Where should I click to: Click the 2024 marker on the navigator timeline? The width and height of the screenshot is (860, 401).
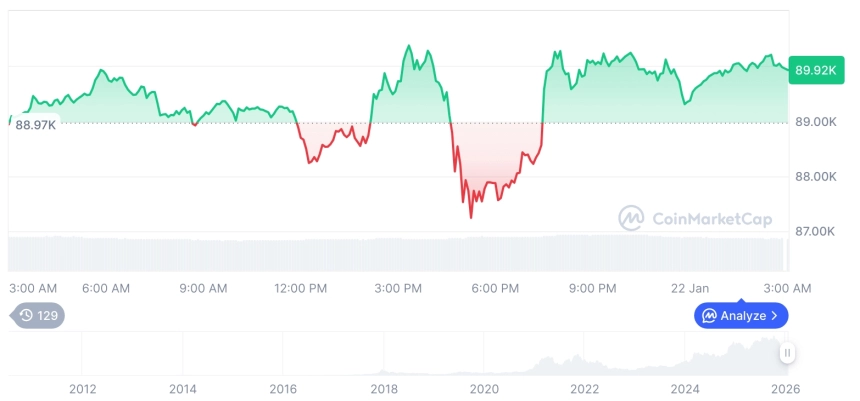(684, 389)
